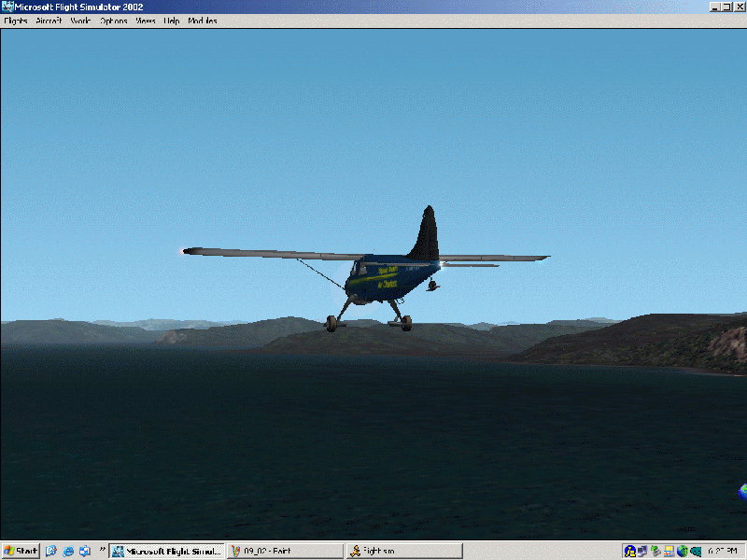Open the World menu
The width and height of the screenshot is (747, 560).
click(80, 21)
